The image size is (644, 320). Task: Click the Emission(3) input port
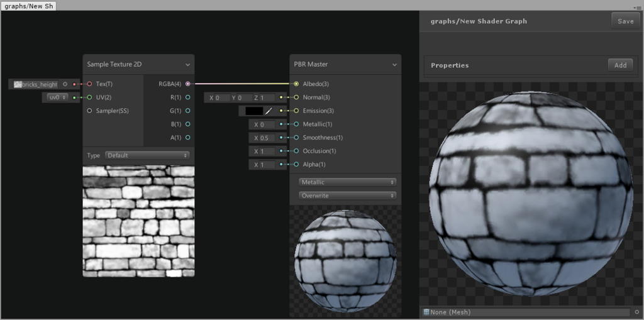(x=296, y=111)
